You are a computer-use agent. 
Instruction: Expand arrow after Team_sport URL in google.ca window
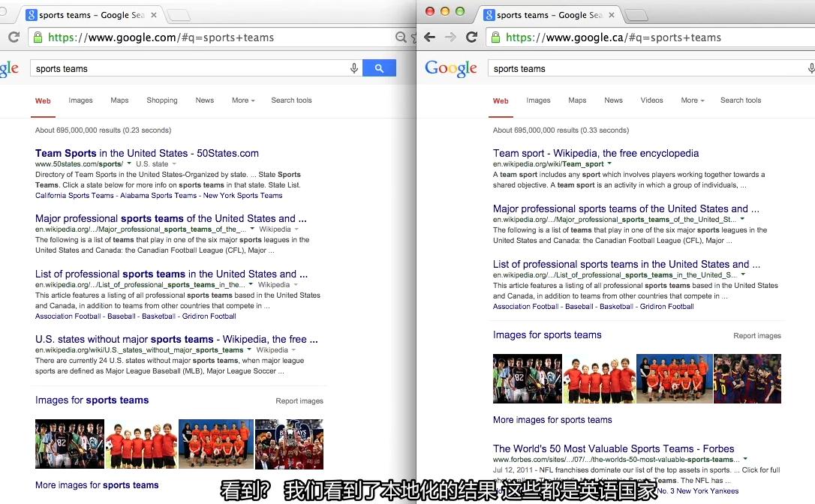609,163
